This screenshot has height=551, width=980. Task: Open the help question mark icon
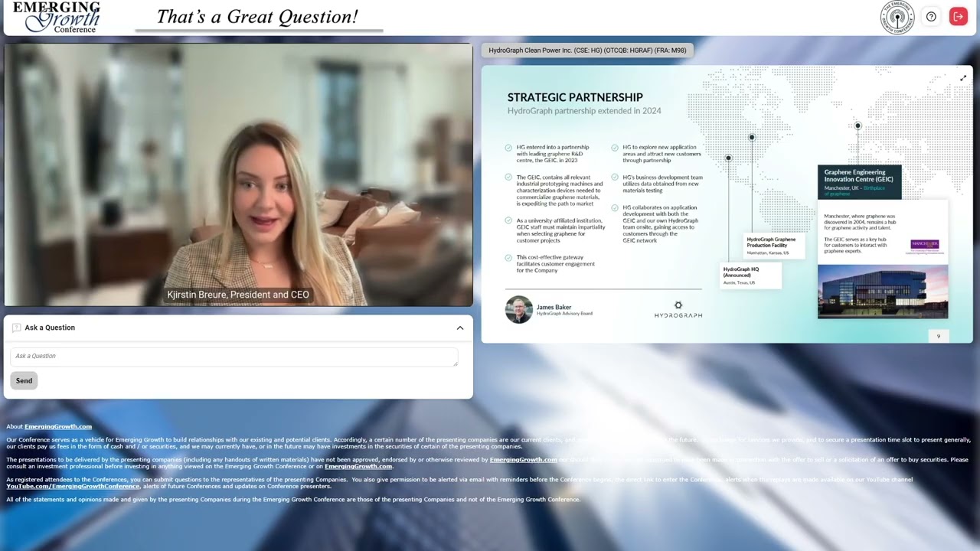[x=931, y=16]
